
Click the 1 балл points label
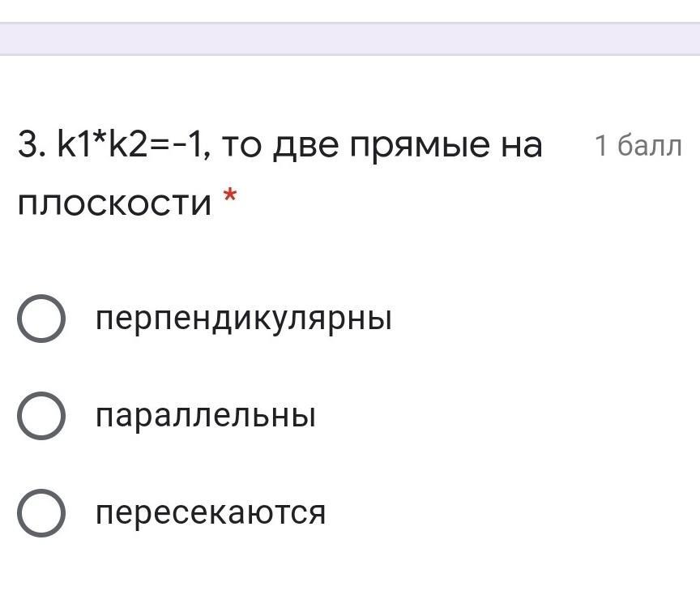[x=638, y=146]
